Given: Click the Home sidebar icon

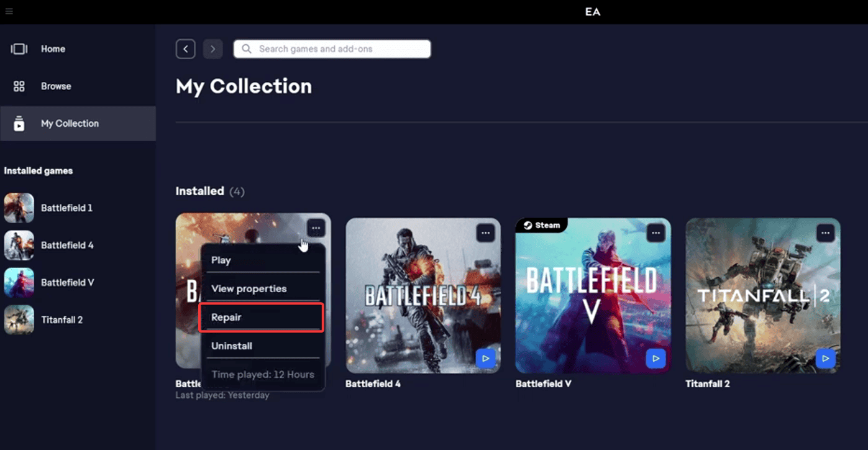Looking at the screenshot, I should (x=19, y=48).
